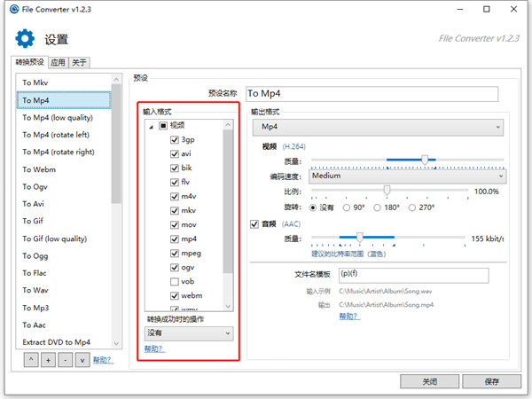Toggle the audio AAC checkbox
532x399 pixels.
pos(254,224)
